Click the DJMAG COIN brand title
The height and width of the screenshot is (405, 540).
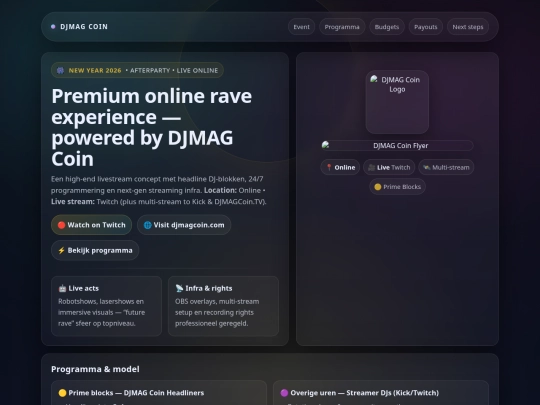[x=84, y=27]
